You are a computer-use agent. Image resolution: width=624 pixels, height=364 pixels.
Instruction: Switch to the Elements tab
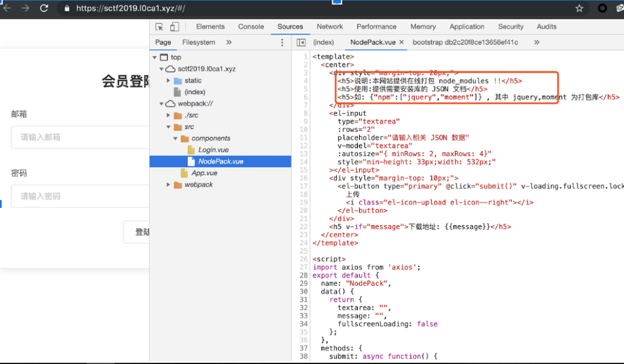[210, 27]
